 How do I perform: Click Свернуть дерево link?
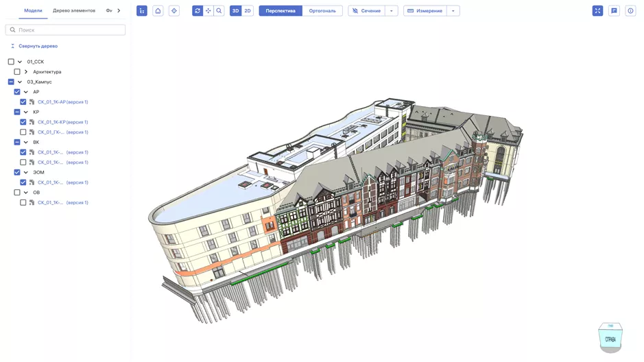click(38, 46)
